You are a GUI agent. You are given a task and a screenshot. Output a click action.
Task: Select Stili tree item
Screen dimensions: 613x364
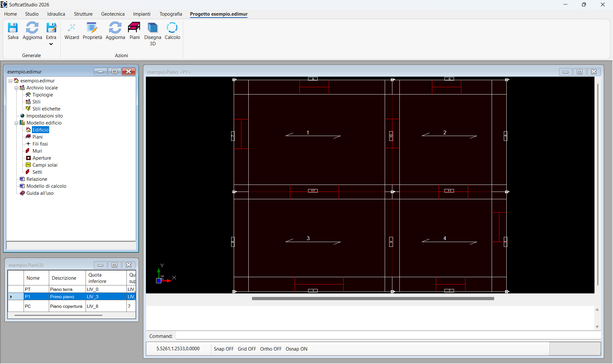click(36, 102)
